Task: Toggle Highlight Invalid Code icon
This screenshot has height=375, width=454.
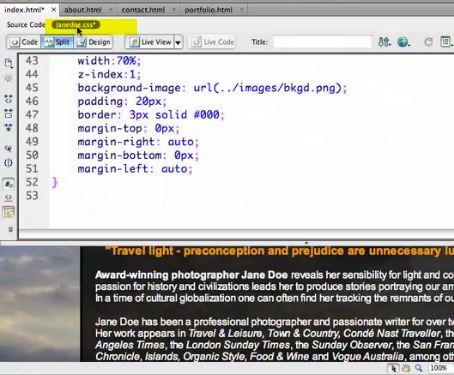Action: pyautogui.click(x=9, y=198)
